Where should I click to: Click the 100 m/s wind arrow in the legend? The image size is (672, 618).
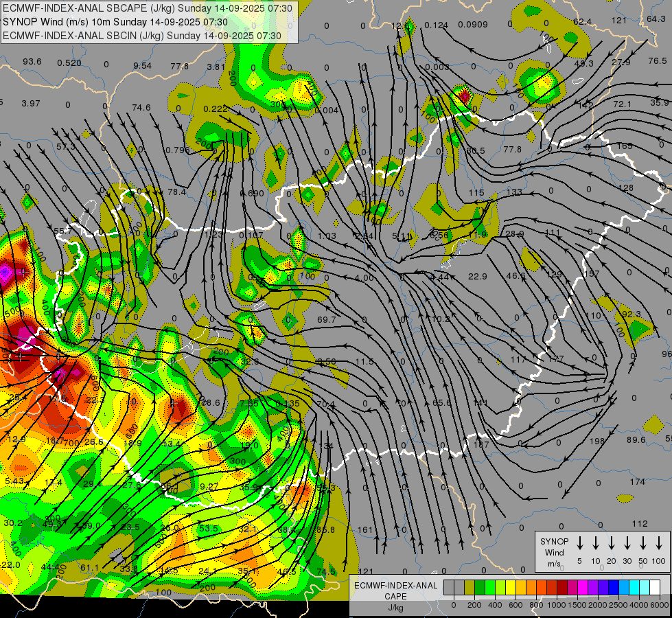pos(659,543)
